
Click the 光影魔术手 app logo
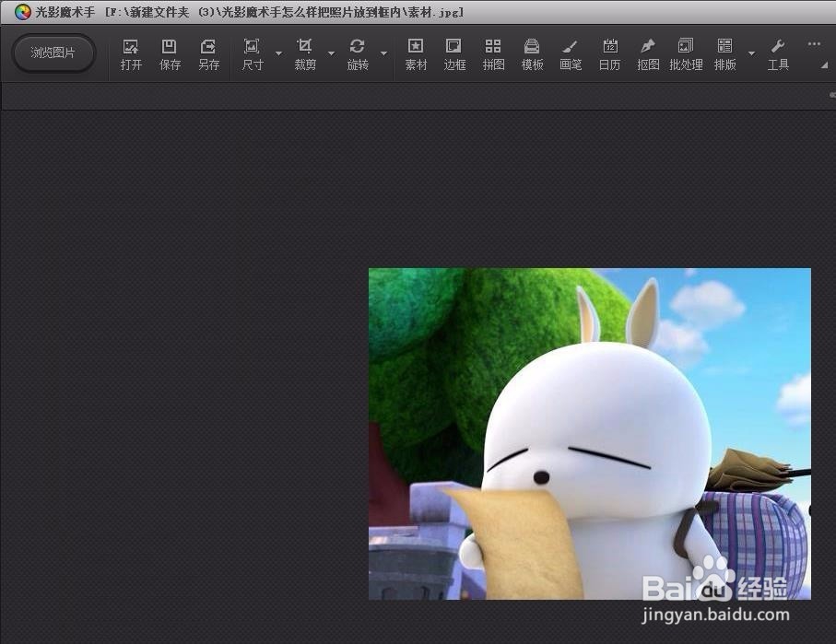coord(22,12)
